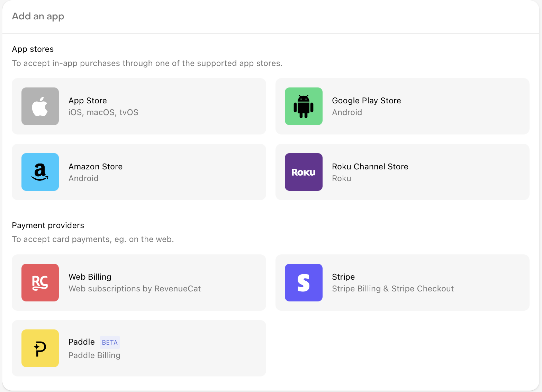Click the purple Roku logo icon
542x392 pixels.
(304, 172)
